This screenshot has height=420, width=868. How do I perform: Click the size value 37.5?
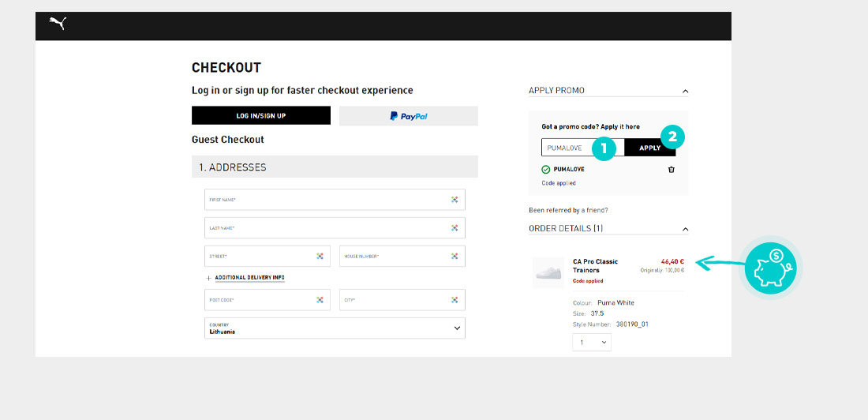597,313
